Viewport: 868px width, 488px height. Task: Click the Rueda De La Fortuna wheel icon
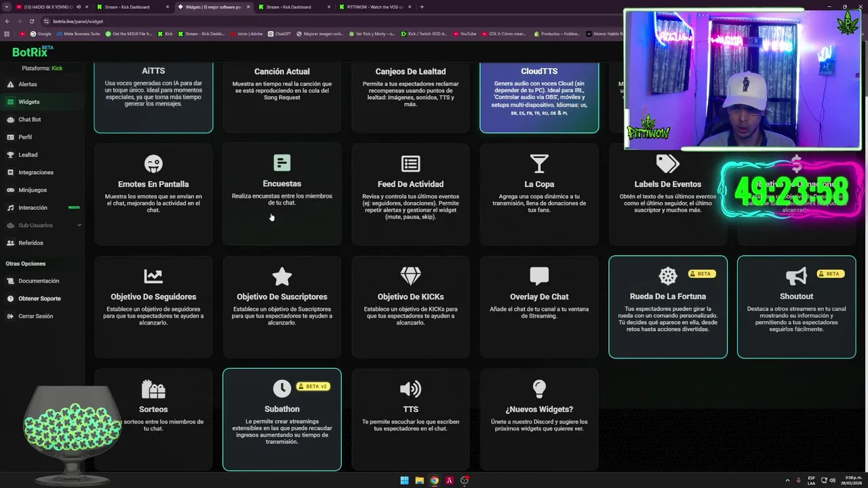668,276
